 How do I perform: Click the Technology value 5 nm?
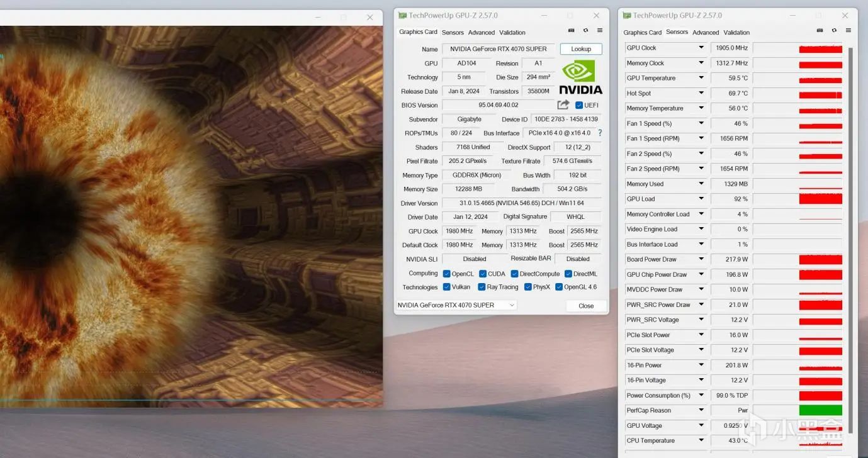[x=464, y=77]
